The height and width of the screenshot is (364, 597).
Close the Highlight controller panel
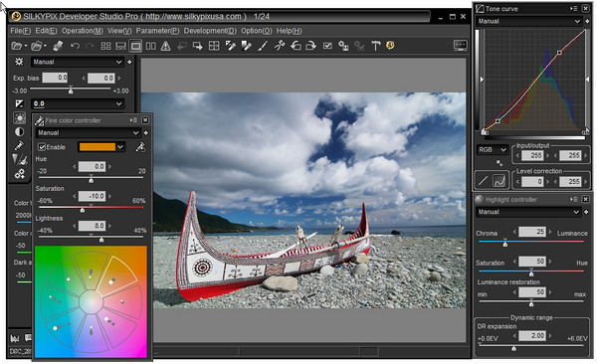tap(586, 199)
